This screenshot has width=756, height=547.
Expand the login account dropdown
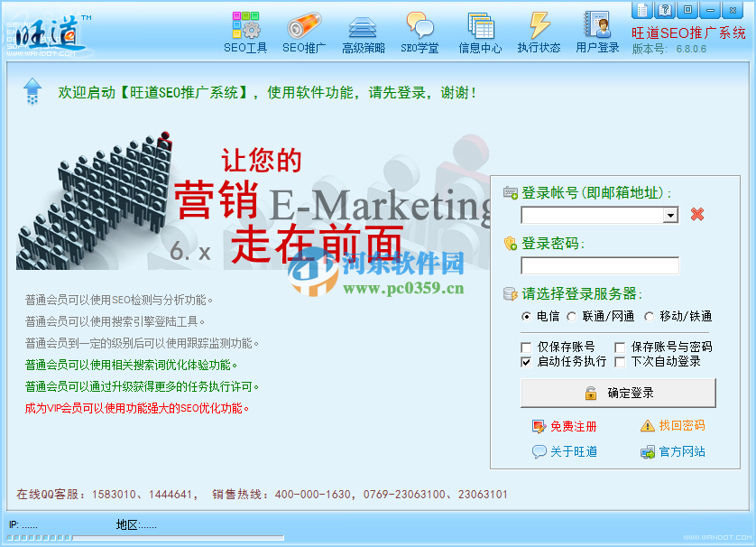[x=670, y=215]
